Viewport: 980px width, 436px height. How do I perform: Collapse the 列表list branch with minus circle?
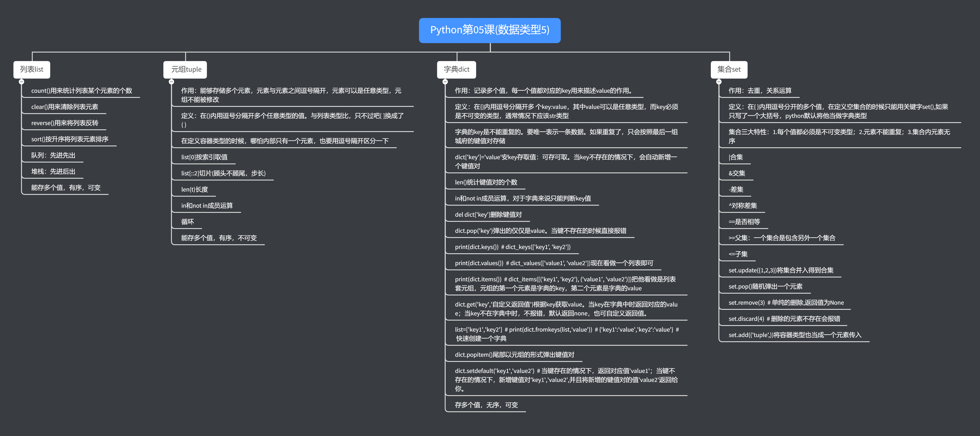tap(22, 81)
